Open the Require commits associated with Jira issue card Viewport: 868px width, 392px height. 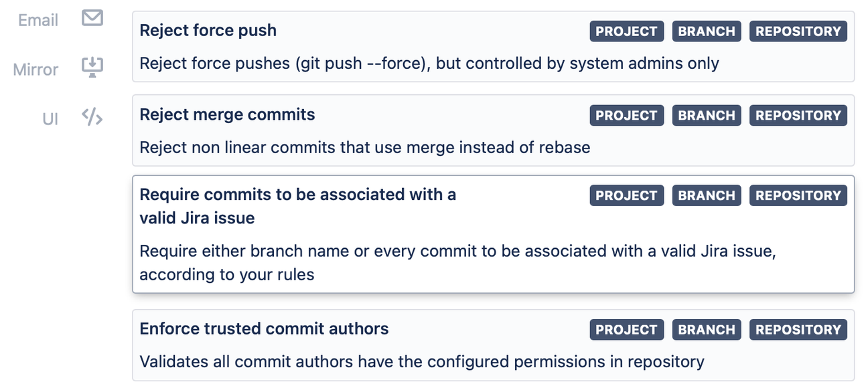429,234
